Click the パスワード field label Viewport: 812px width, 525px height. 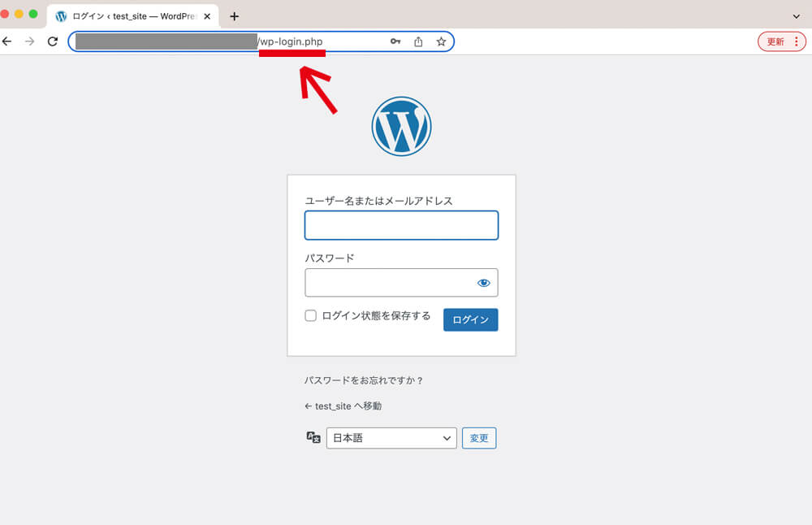pos(330,258)
